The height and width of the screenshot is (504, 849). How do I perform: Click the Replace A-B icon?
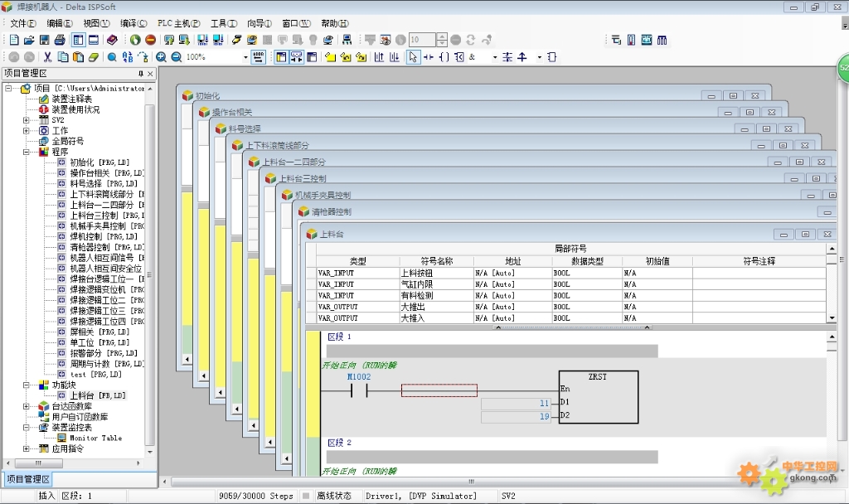click(128, 57)
